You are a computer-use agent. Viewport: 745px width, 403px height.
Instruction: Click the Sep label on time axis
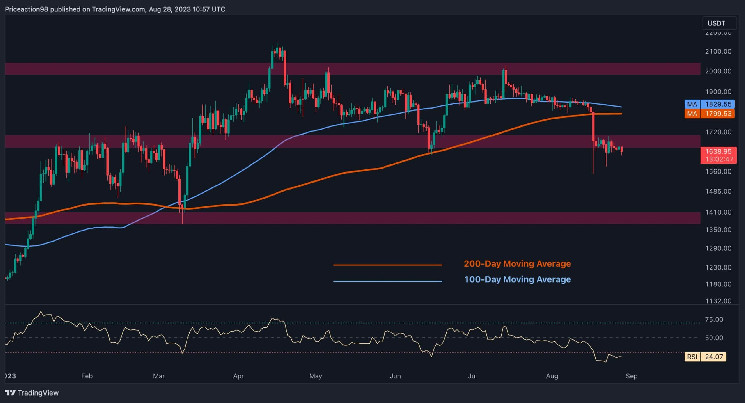(629, 375)
